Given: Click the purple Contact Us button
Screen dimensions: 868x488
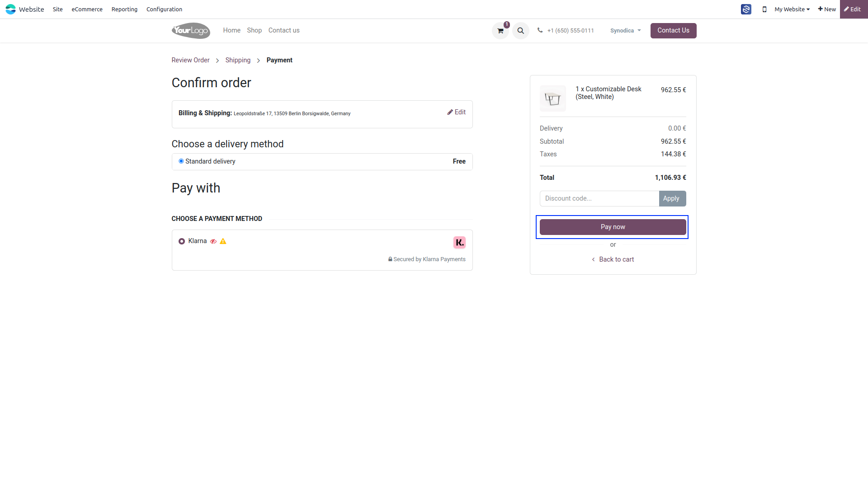Looking at the screenshot, I should click(x=673, y=30).
